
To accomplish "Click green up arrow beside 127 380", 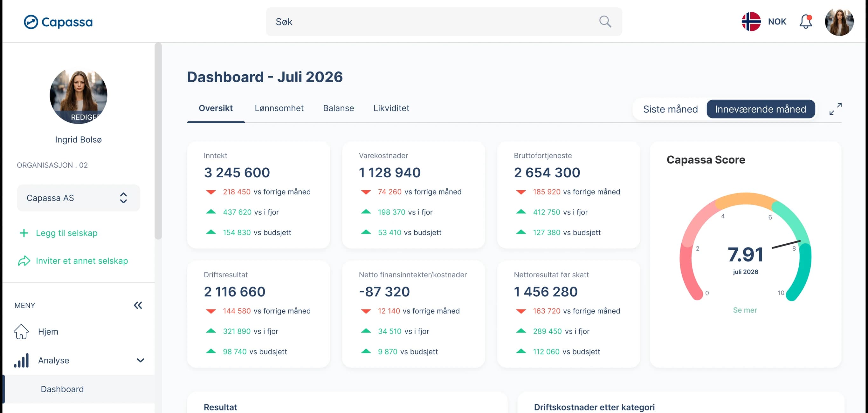I will pos(521,232).
